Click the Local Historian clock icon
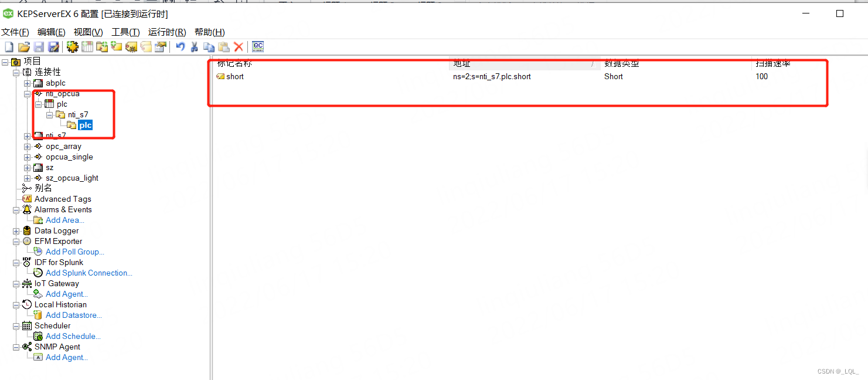Screen dimensions: 868x380 27,304
